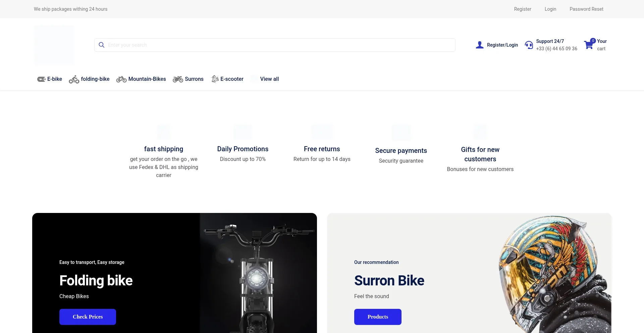Click the Daily Promotions heading
Image resolution: width=644 pixels, height=333 pixels.
pyautogui.click(x=243, y=149)
